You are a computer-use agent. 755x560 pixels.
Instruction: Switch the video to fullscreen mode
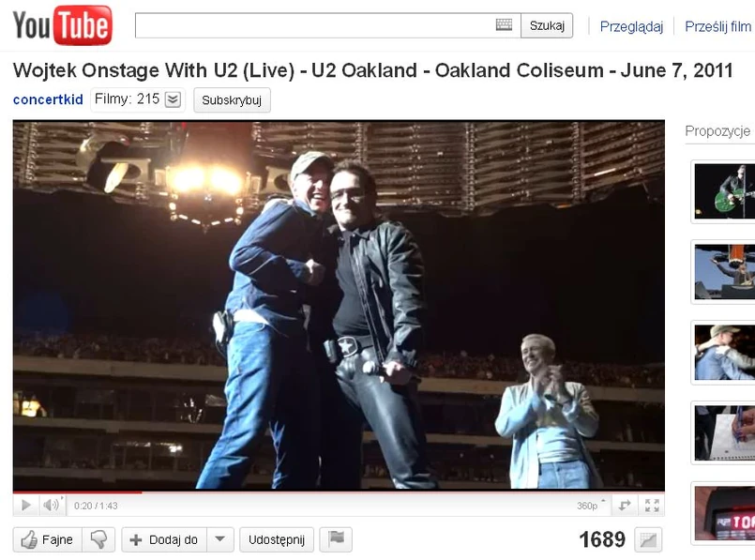click(x=652, y=505)
